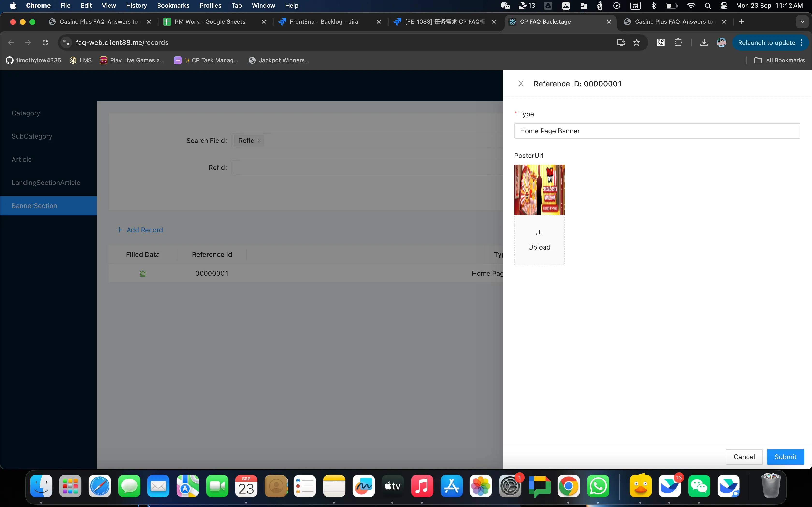The height and width of the screenshot is (507, 812).
Task: Switch to the PM Work - Google Sheets tab
Action: pyautogui.click(x=210, y=22)
